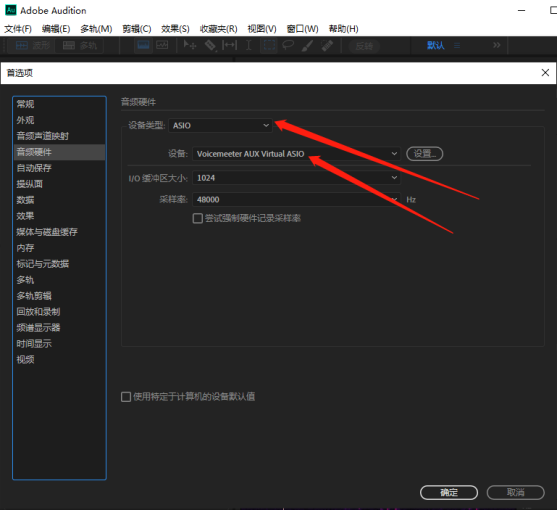The image size is (558, 510).
Task: Toggle spectral frequency display icon
Action: tap(143, 46)
